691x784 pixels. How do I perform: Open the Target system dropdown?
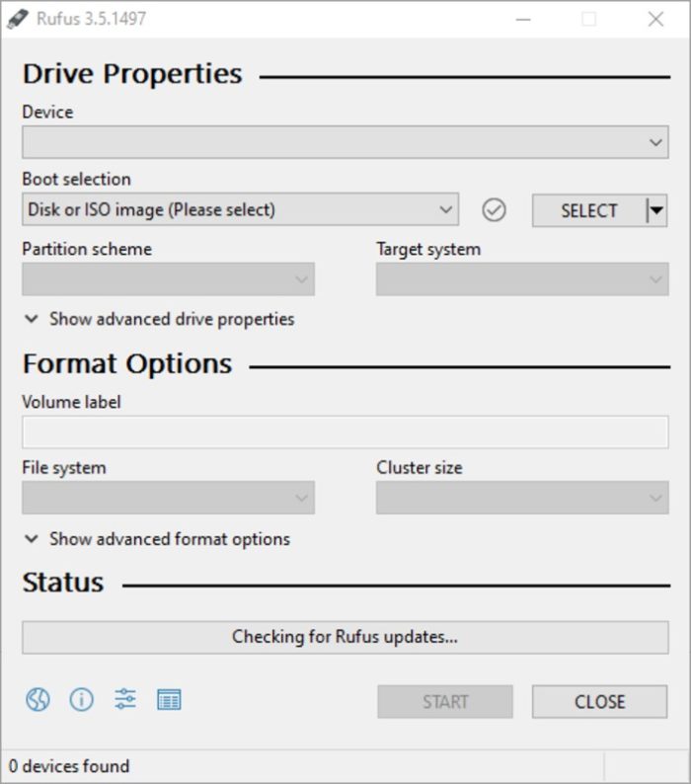coord(521,279)
